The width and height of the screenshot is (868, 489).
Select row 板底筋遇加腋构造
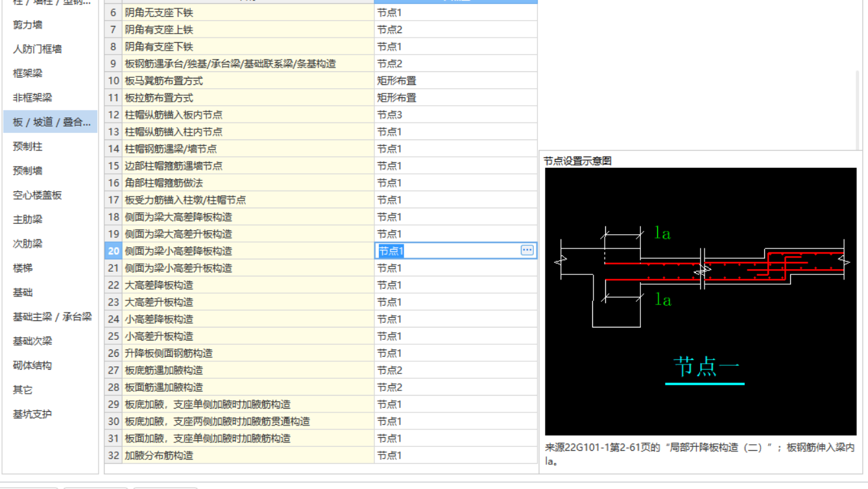pyautogui.click(x=248, y=370)
